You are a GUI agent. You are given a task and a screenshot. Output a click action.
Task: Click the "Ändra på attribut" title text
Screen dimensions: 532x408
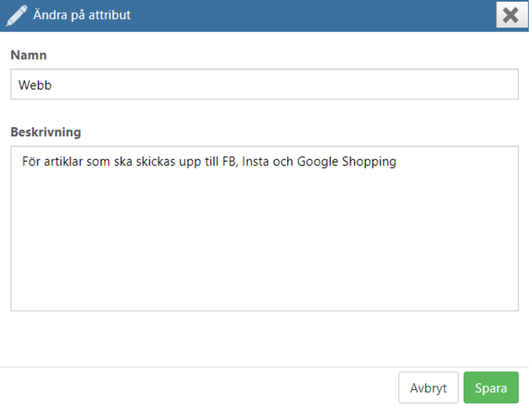click(82, 15)
